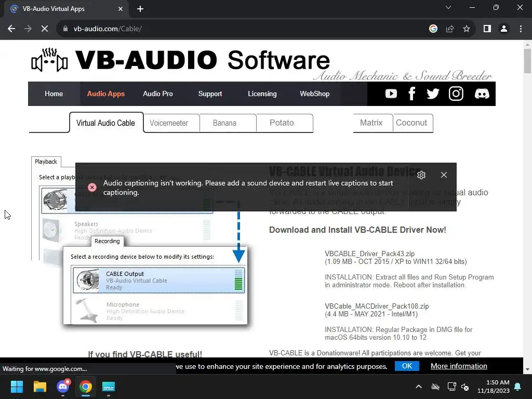Screen dimensions: 532x399
Task: Click the page vertical scrollbar thumb
Action: pyautogui.click(x=527, y=61)
